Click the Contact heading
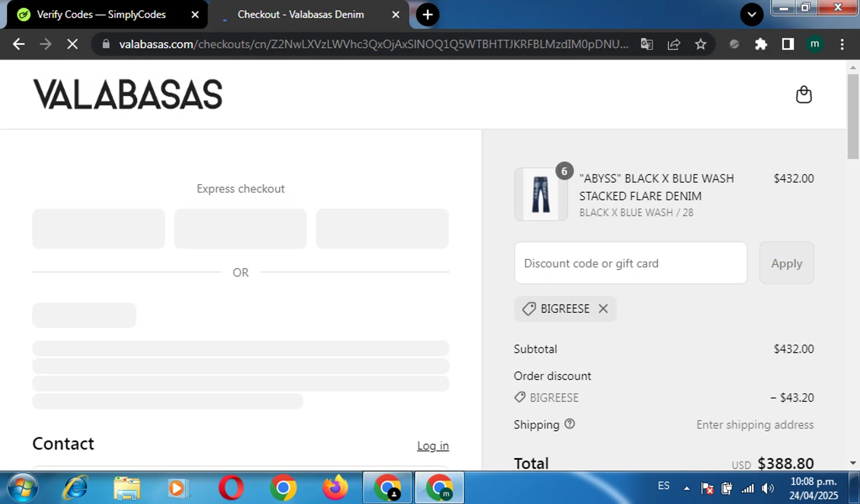 [63, 443]
